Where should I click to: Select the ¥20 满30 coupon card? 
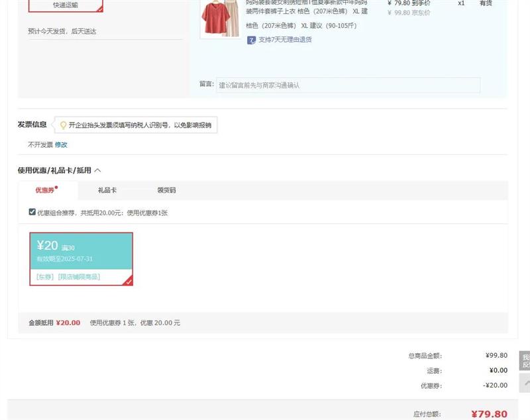(x=81, y=252)
